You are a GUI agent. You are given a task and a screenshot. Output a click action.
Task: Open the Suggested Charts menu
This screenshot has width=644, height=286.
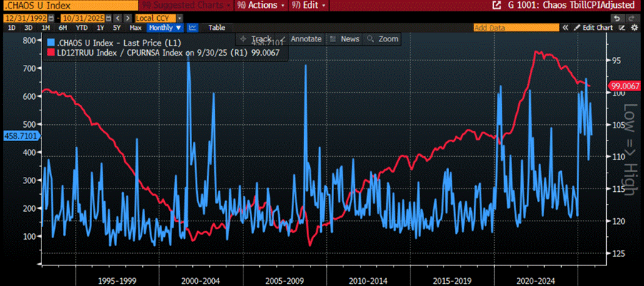[186, 6]
